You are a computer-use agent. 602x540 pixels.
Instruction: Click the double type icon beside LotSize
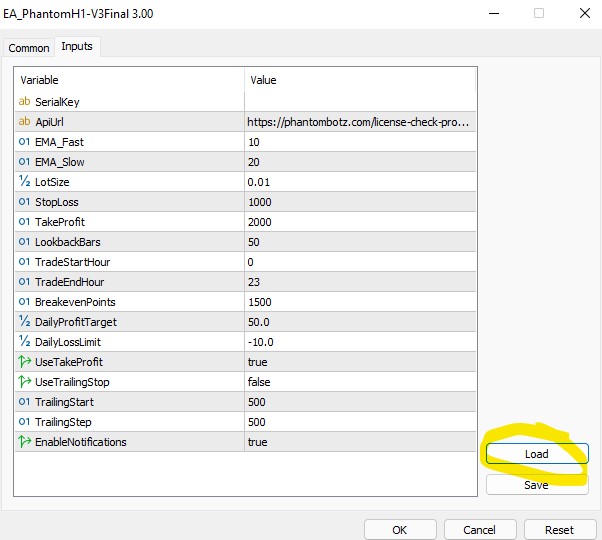pyautogui.click(x=24, y=181)
